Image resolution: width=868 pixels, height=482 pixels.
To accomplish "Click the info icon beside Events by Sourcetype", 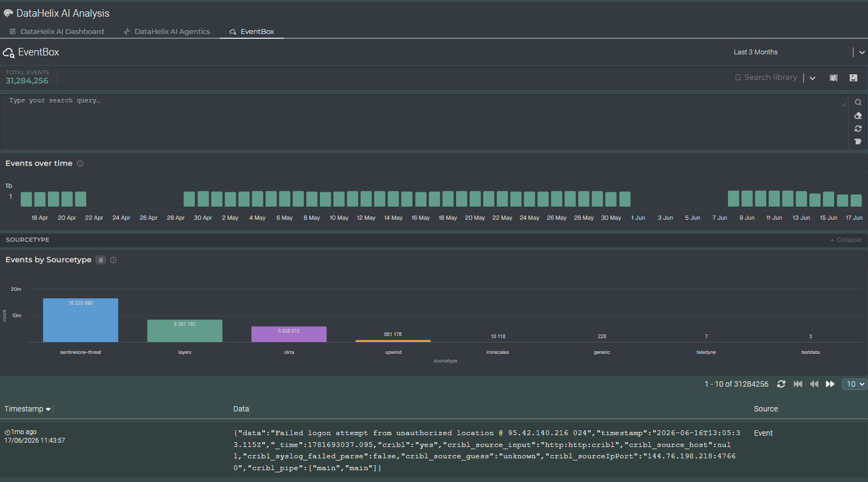I will [x=114, y=260].
